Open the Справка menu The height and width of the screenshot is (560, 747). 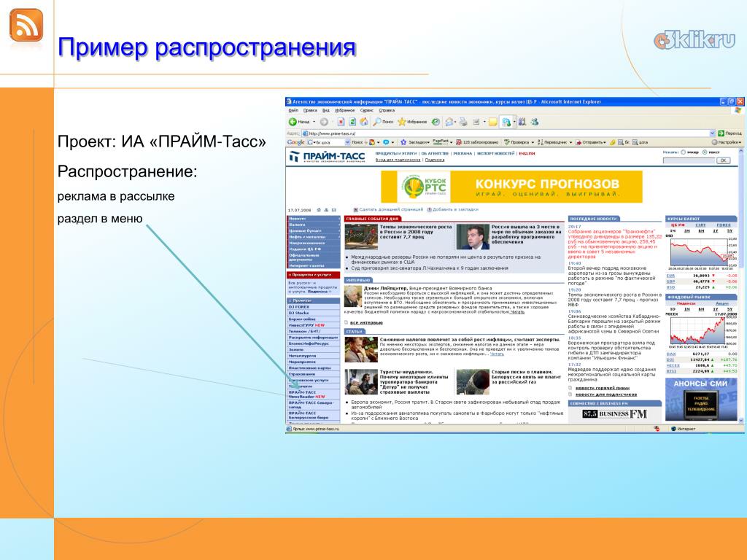[387, 110]
